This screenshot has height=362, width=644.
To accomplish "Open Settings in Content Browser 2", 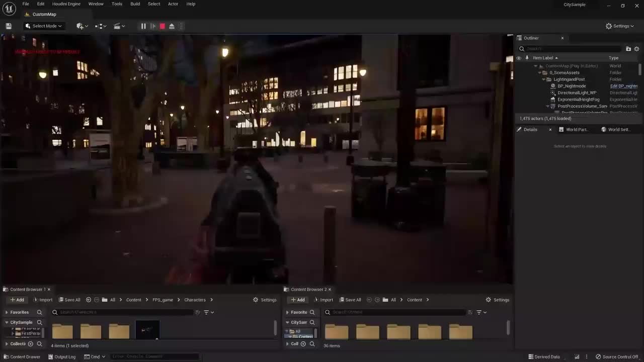I will pos(497,300).
